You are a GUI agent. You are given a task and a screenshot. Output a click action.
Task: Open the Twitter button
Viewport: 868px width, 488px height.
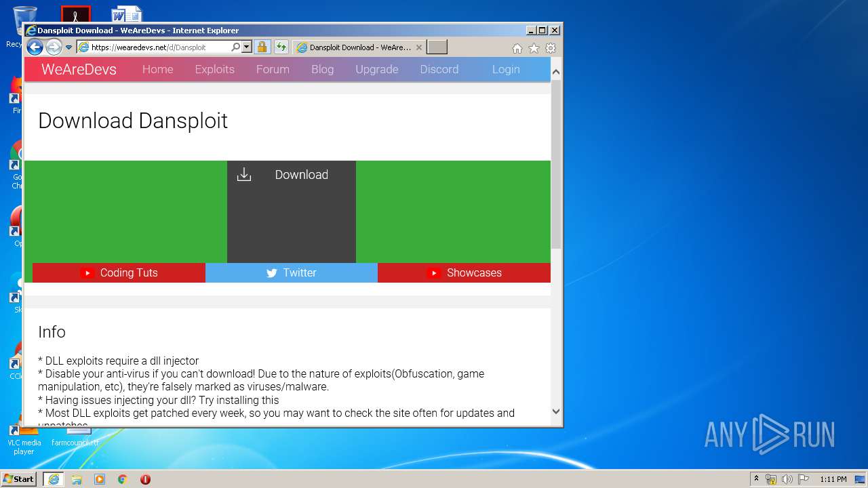pyautogui.click(x=292, y=272)
